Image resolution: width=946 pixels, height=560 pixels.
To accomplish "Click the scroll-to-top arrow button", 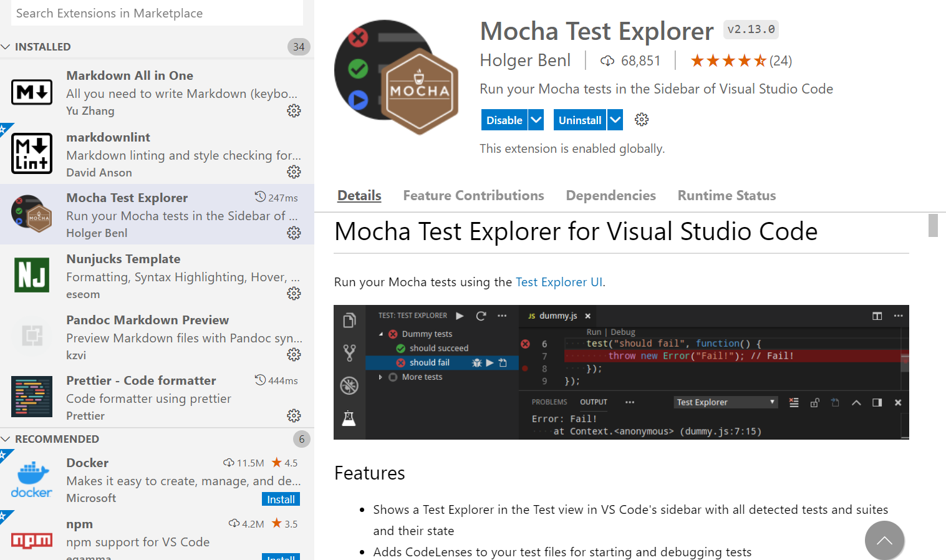I will pos(884,540).
